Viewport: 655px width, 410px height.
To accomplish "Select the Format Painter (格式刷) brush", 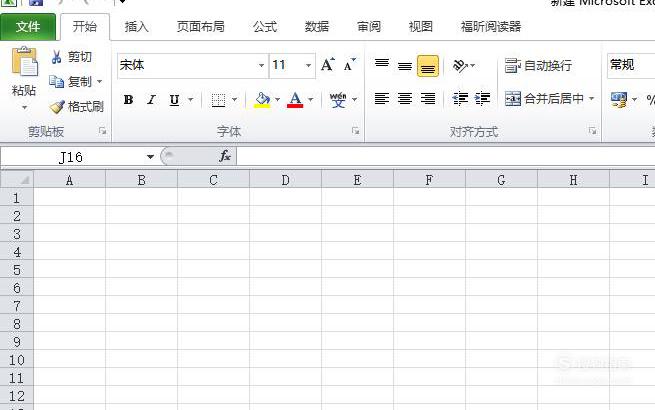I will [76, 107].
